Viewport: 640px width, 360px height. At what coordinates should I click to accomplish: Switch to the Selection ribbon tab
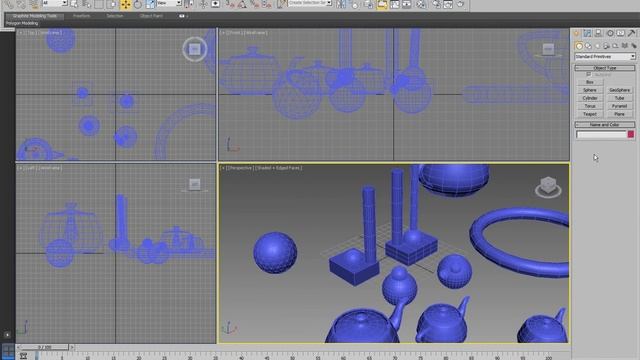point(115,16)
